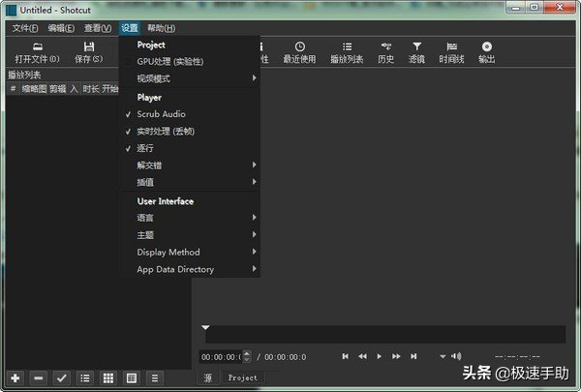The height and width of the screenshot is (392, 581).
Task: Open the playlist hamburger menu
Action: (x=155, y=377)
